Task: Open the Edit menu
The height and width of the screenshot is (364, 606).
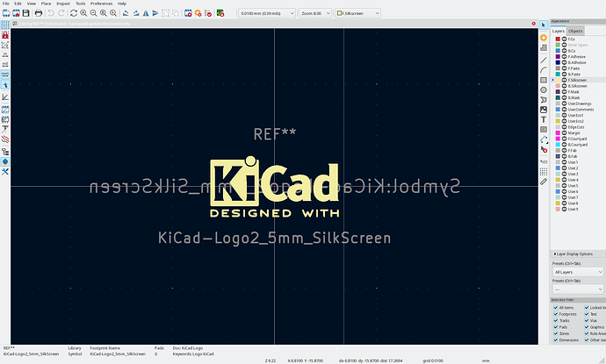Action: pos(18,4)
